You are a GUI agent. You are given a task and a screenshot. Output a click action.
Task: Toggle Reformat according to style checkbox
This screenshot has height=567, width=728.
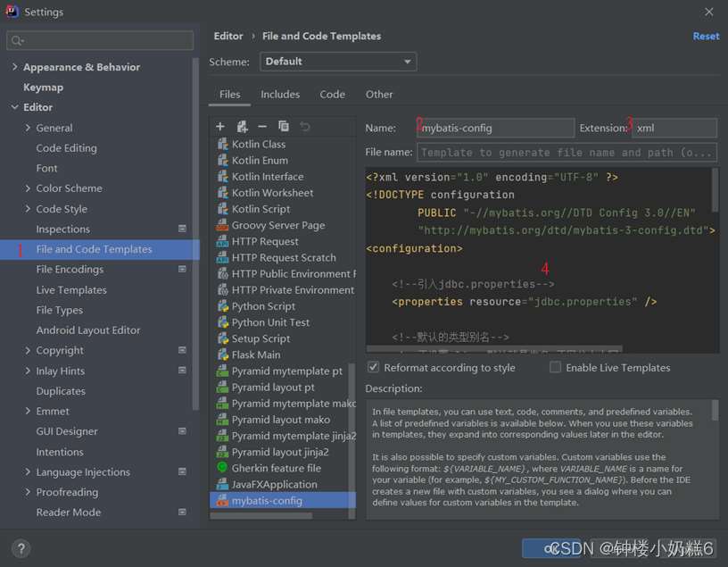pos(373,367)
